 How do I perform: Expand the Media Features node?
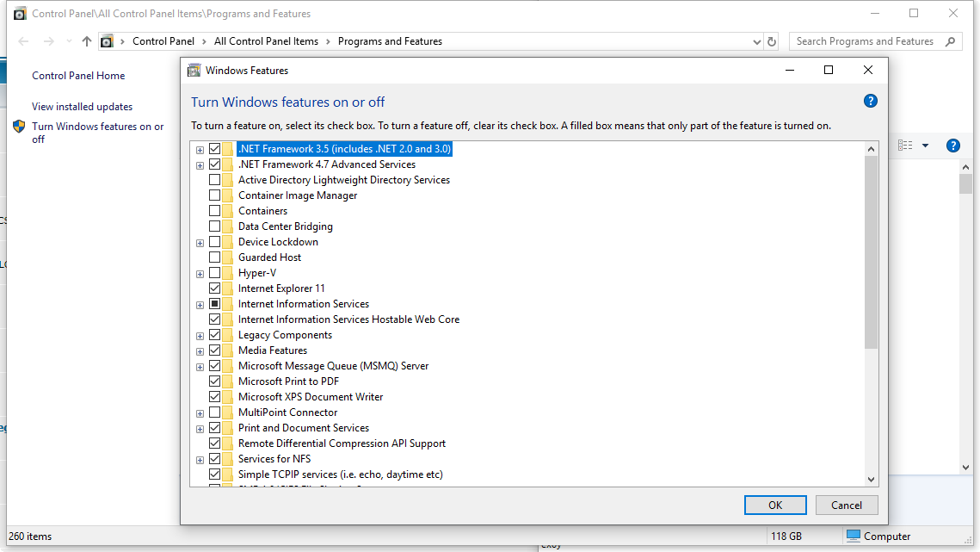pos(200,351)
